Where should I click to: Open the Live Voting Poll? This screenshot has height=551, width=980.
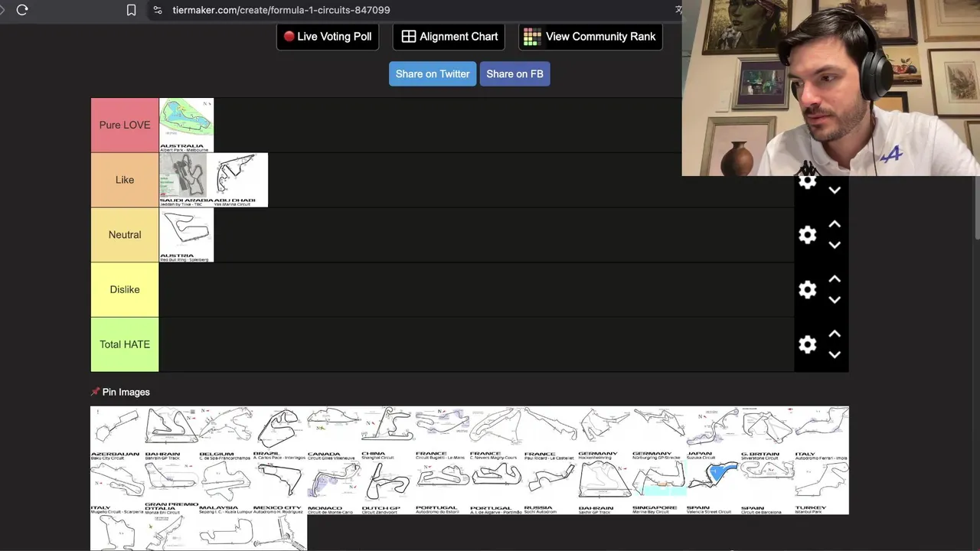(x=328, y=37)
